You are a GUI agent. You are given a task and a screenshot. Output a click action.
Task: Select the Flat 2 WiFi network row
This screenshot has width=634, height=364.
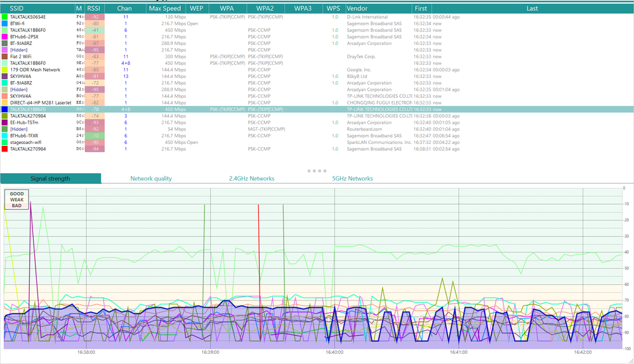point(317,56)
